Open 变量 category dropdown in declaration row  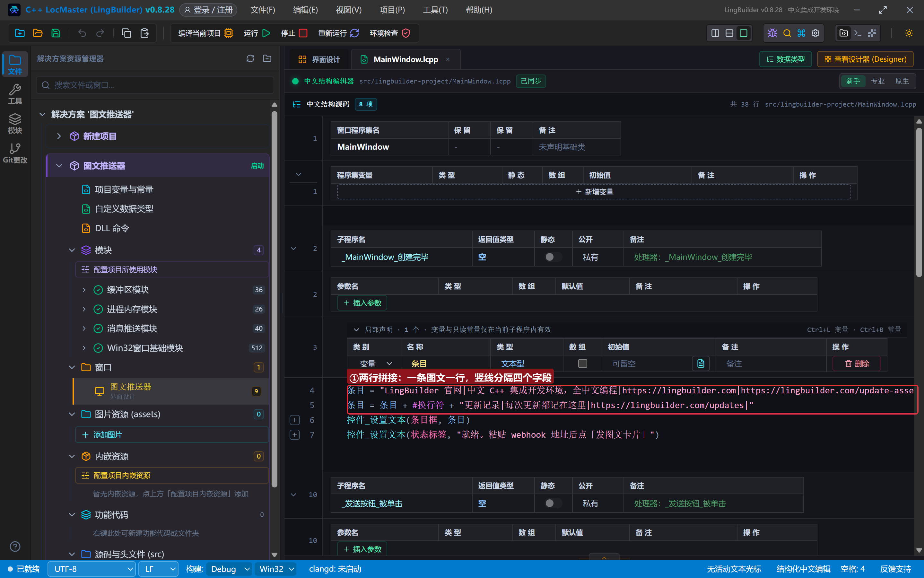376,363
